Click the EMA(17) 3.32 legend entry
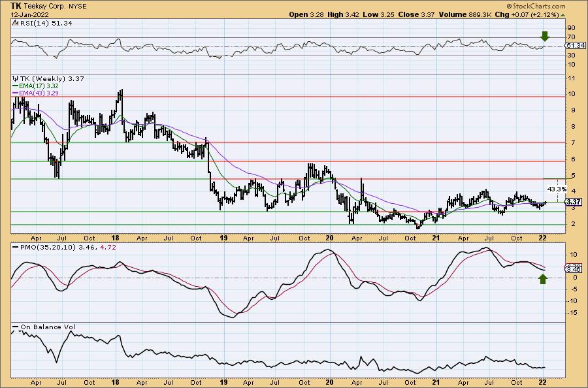This screenshot has width=588, height=388. pyautogui.click(x=39, y=86)
